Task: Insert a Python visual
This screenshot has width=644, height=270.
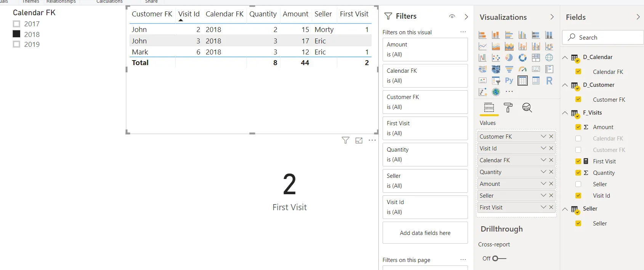Action: coord(509,80)
